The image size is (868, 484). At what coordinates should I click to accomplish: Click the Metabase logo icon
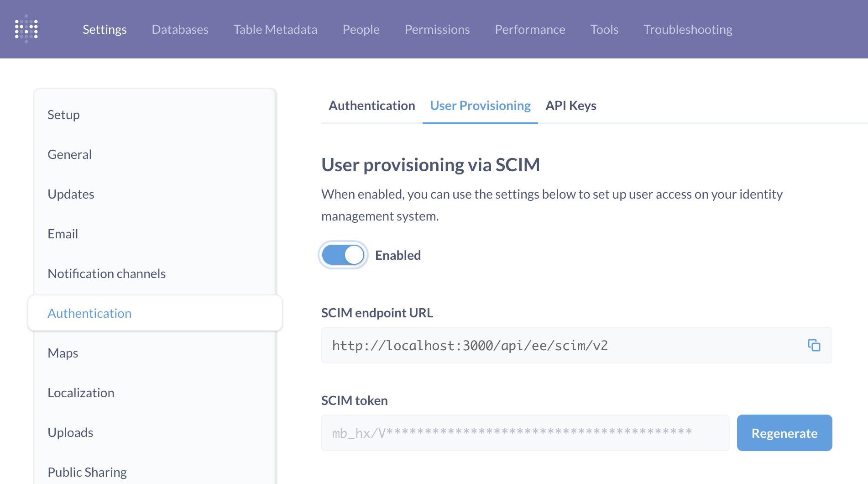click(26, 29)
